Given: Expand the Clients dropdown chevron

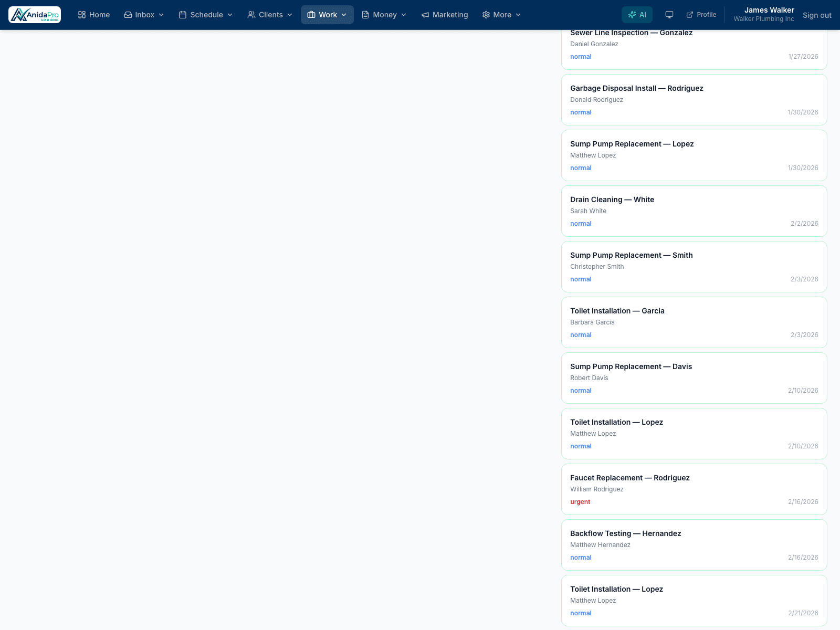Looking at the screenshot, I should pyautogui.click(x=290, y=15).
